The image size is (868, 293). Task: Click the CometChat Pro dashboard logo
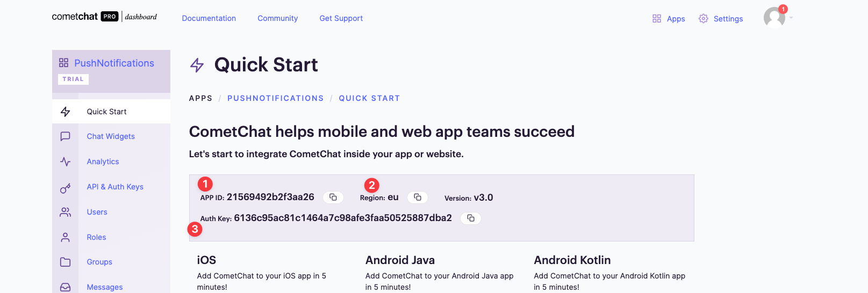pyautogui.click(x=104, y=17)
